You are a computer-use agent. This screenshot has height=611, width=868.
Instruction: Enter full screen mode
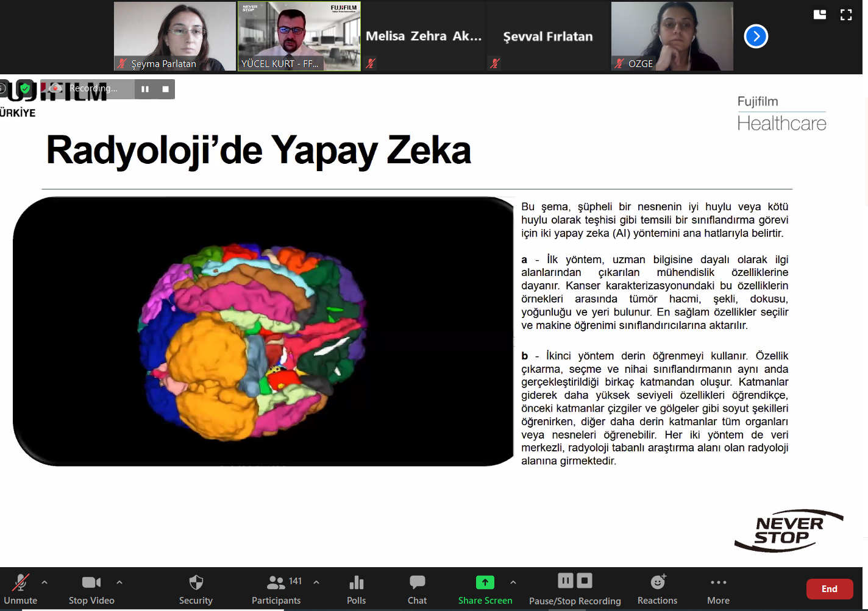846,15
